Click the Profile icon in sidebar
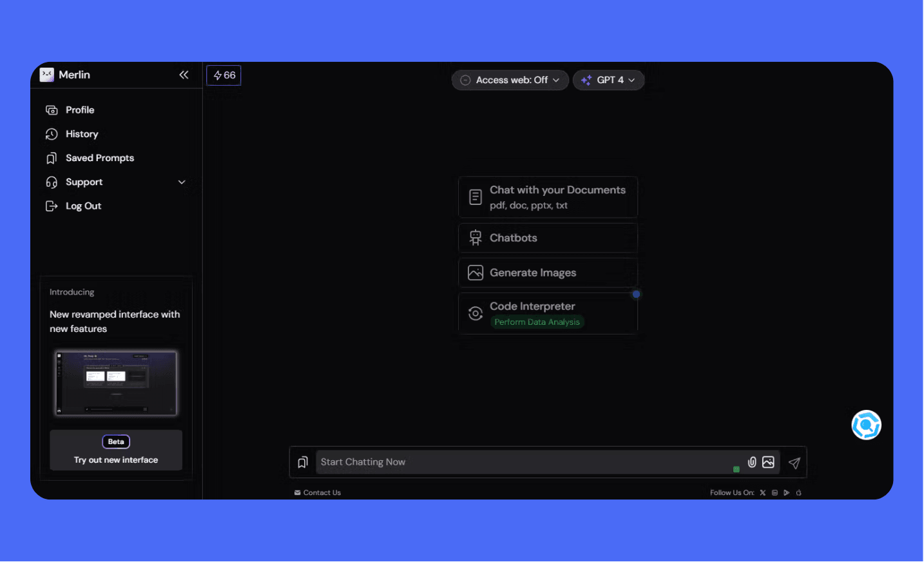 click(52, 110)
